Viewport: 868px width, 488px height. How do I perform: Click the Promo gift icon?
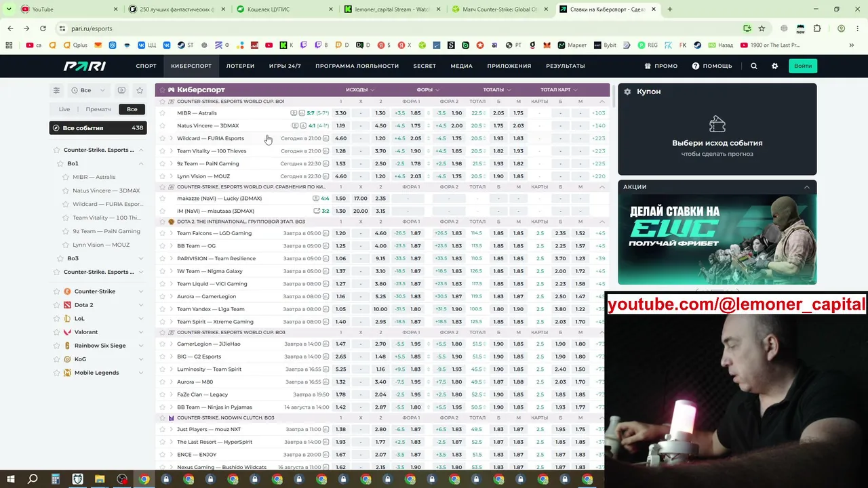tap(648, 66)
